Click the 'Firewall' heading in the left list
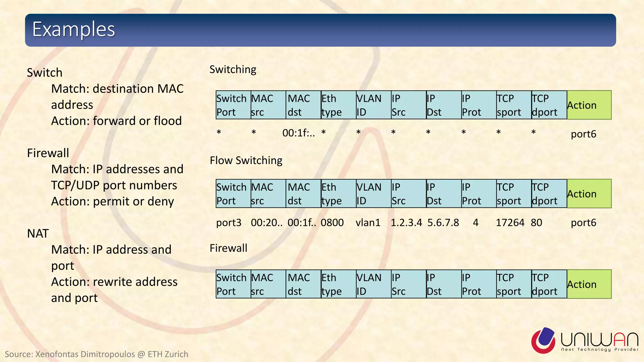 (48, 153)
